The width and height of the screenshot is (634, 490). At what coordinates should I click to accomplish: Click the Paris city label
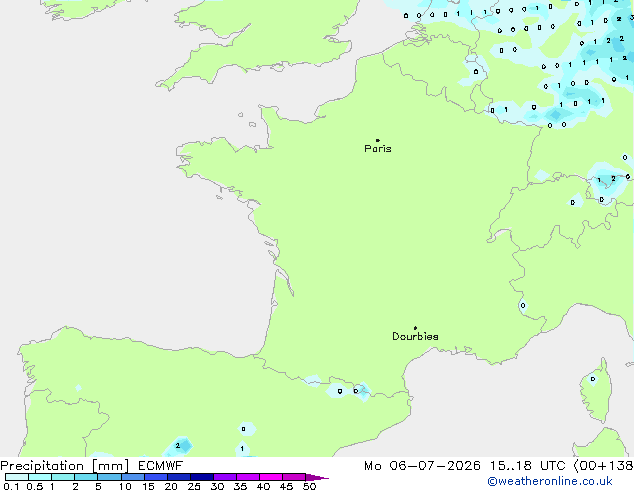(378, 149)
